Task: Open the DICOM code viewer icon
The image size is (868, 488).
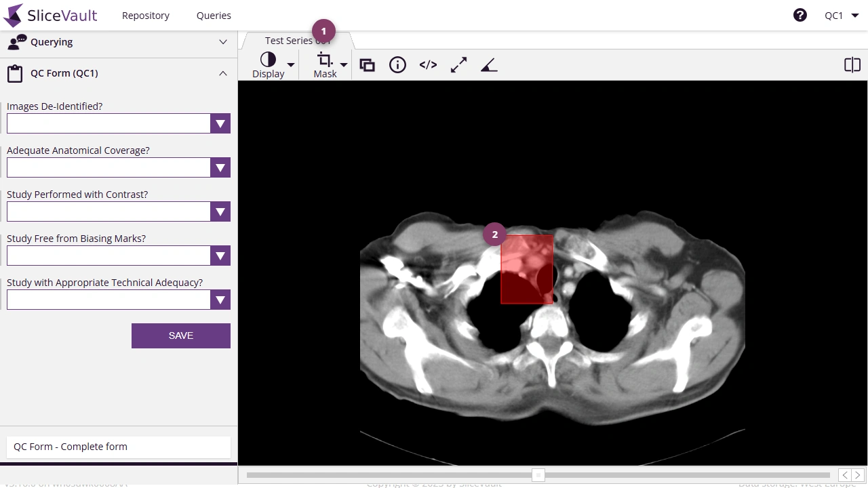Action: click(428, 64)
